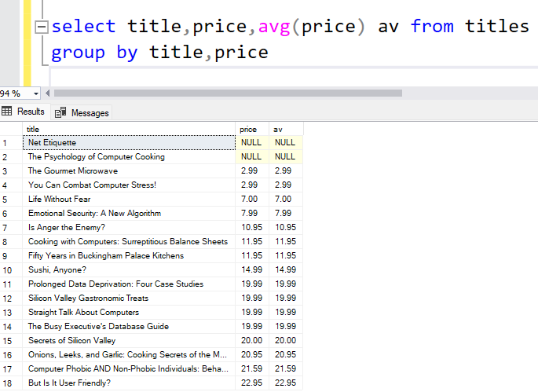Select cell 'Net Etiquette'
The image size is (538, 392).
coord(129,142)
